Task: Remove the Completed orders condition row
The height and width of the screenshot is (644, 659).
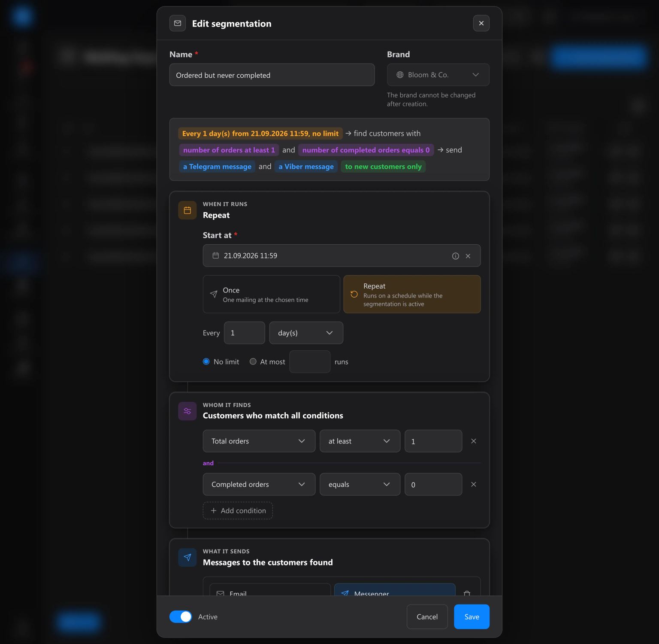Action: pos(474,484)
